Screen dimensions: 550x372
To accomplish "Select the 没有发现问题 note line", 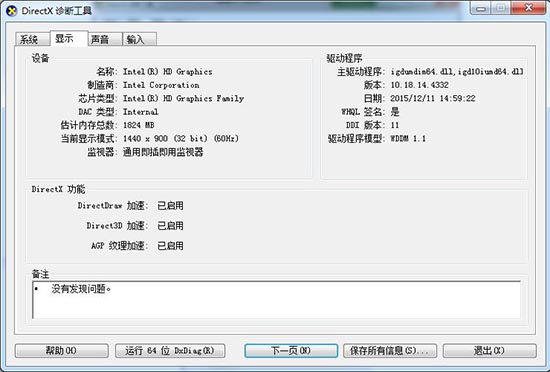I will [x=81, y=289].
